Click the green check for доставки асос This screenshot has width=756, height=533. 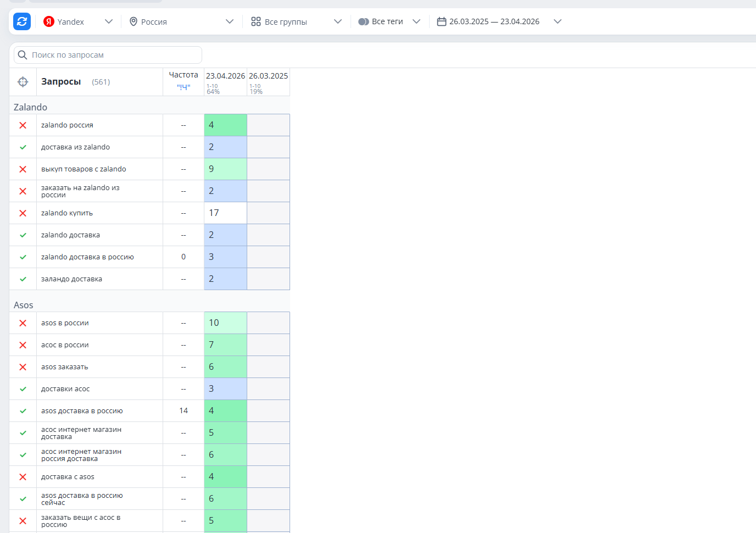tap(23, 389)
